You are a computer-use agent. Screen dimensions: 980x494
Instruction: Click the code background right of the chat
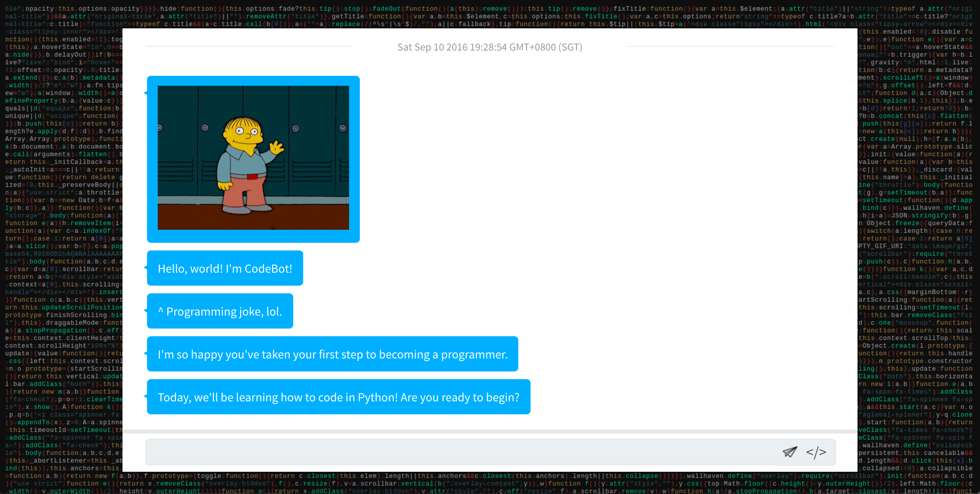[918, 245]
